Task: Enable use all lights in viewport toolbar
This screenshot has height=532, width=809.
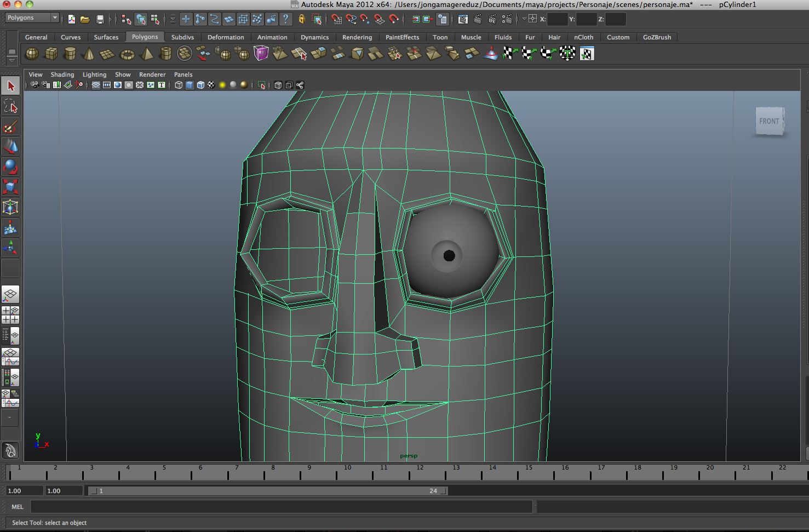Action: [222, 85]
